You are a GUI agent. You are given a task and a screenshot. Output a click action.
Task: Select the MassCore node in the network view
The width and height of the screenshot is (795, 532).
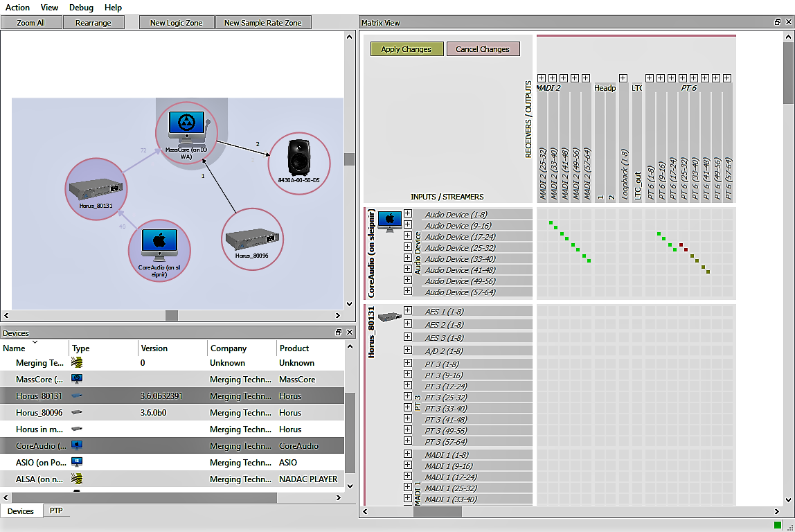(x=186, y=133)
